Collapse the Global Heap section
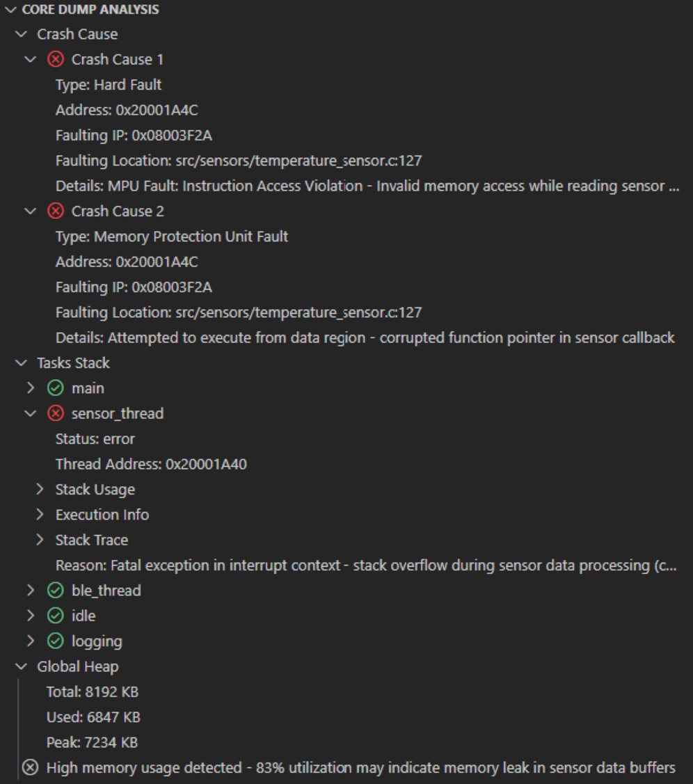Viewport: 693px width, 784px height. click(x=24, y=666)
